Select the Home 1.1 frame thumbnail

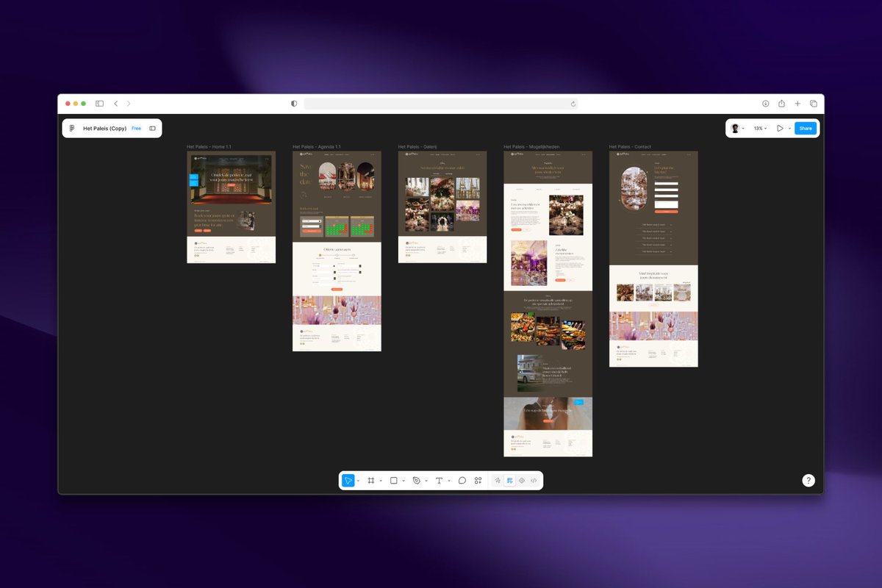pyautogui.click(x=232, y=207)
